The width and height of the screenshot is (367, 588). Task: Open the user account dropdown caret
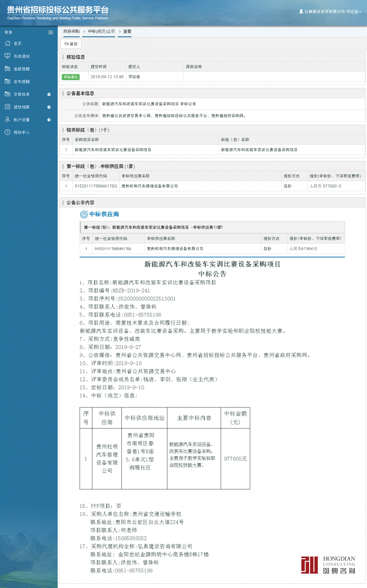pos(360,12)
